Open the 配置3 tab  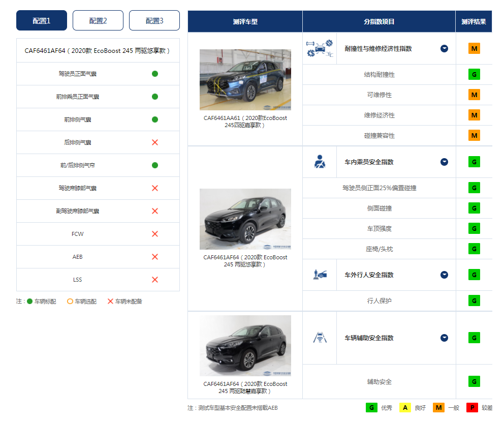(154, 20)
